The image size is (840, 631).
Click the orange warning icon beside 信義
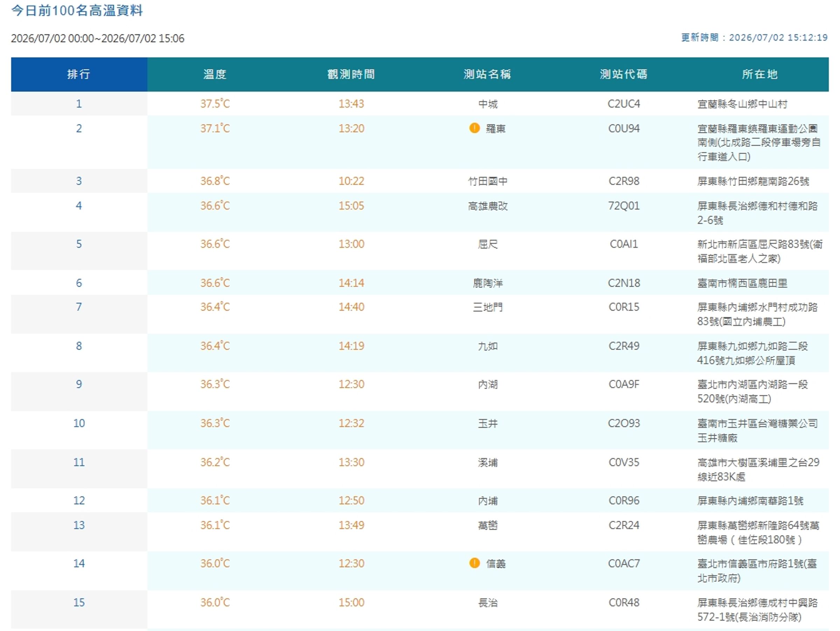(474, 563)
